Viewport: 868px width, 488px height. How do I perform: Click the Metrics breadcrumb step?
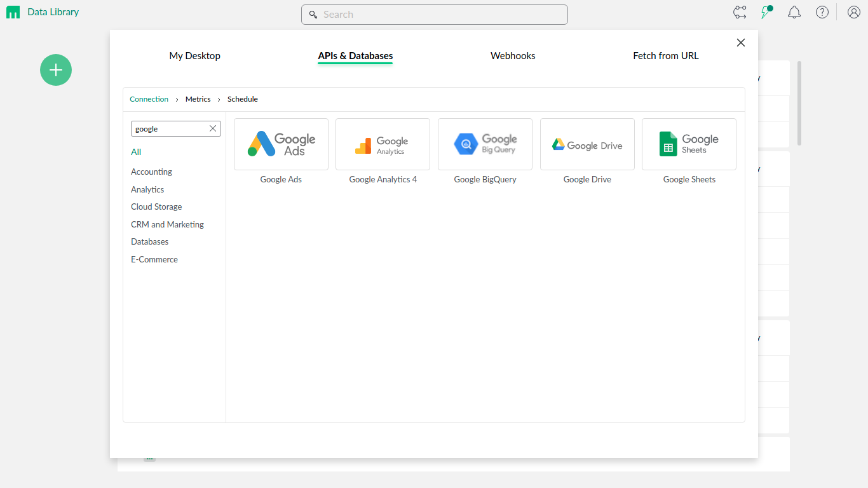pyautogui.click(x=198, y=99)
